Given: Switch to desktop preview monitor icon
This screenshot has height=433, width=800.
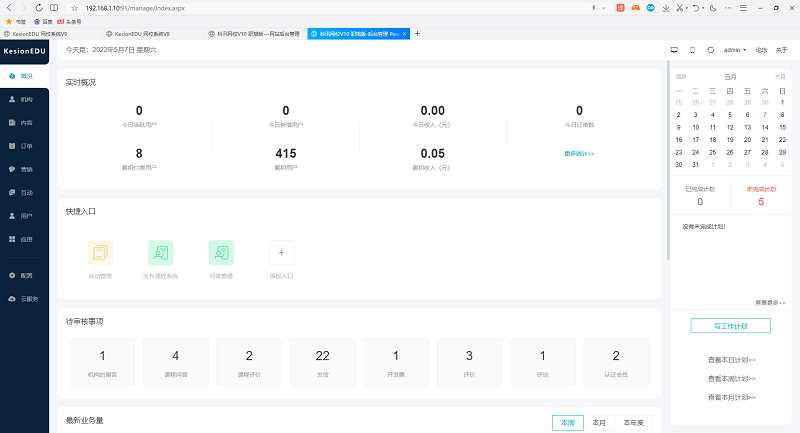Looking at the screenshot, I should pyautogui.click(x=673, y=49).
